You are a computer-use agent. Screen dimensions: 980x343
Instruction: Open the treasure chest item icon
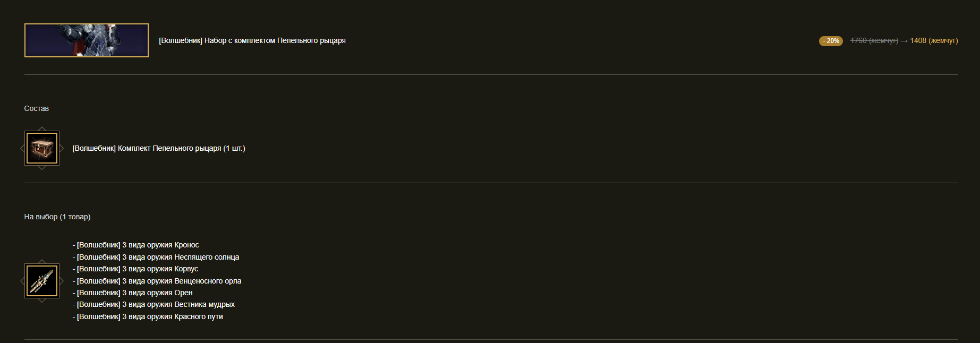coord(42,148)
